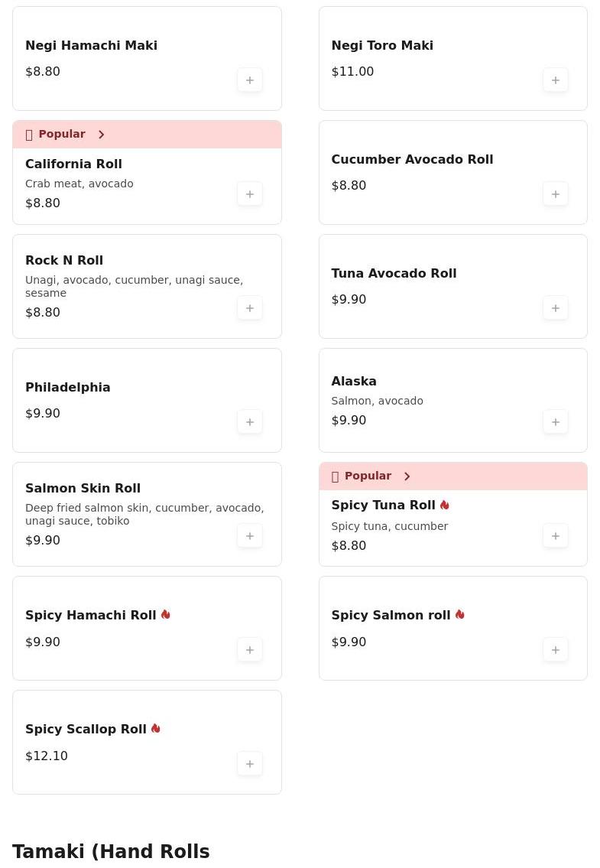Add Rock N Roll to order
Viewport: 600px width, 868px height.
(x=250, y=308)
